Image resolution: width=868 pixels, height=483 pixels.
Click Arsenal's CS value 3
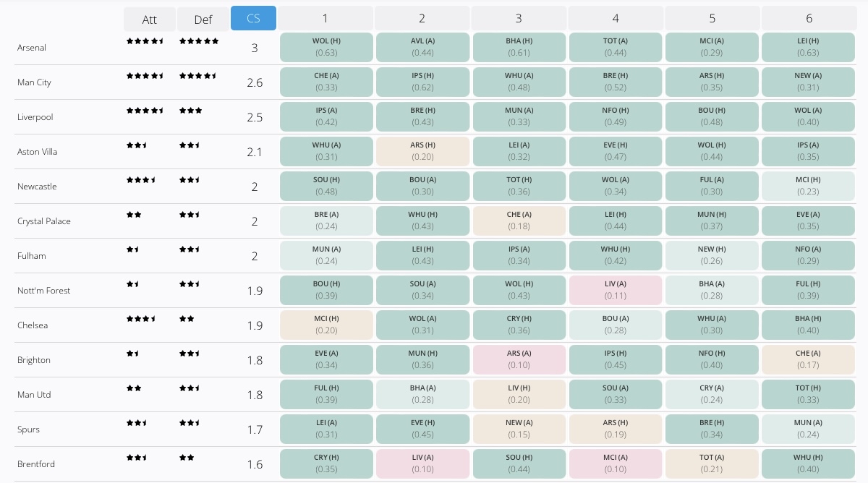pyautogui.click(x=255, y=48)
